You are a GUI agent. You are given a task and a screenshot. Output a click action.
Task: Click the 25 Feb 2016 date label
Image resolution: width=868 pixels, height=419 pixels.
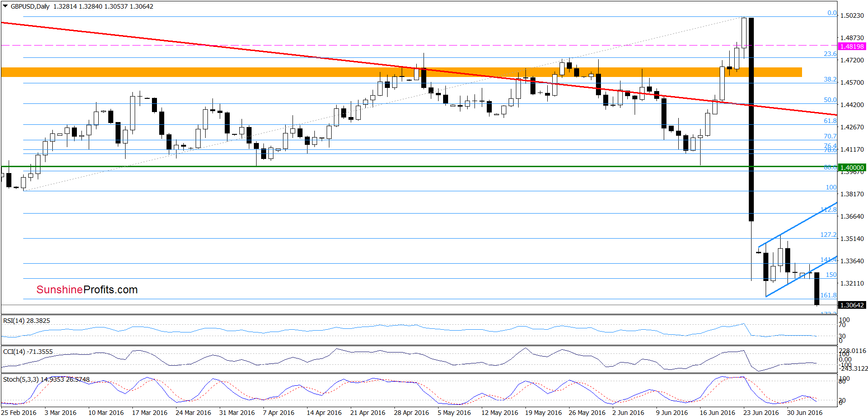click(19, 413)
